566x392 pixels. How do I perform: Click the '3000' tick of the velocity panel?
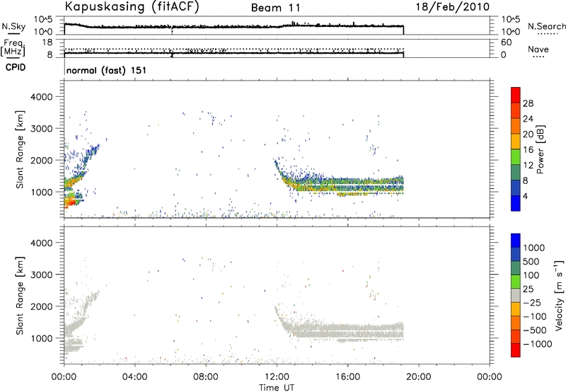pos(41,275)
